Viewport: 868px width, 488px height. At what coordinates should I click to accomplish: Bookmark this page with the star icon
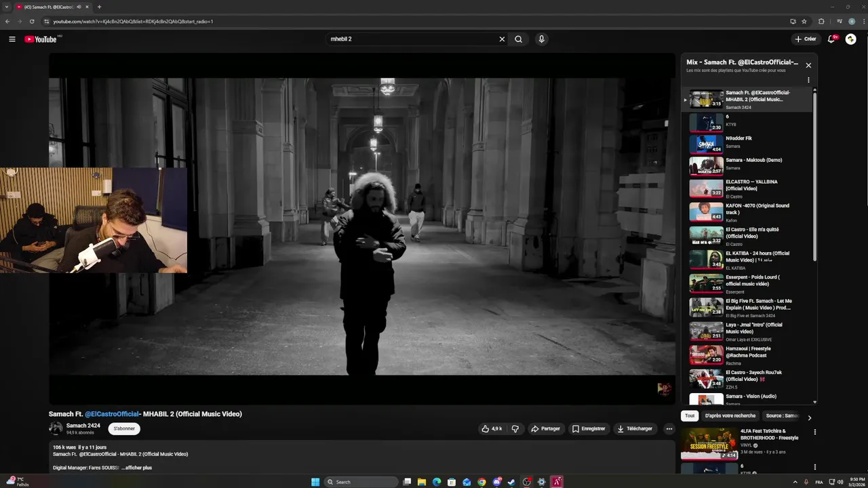click(804, 21)
